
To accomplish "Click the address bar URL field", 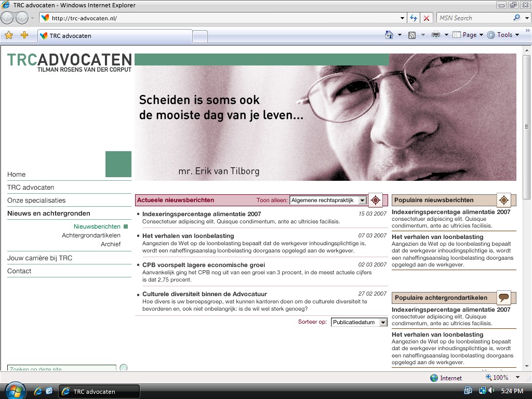I will click(x=219, y=18).
